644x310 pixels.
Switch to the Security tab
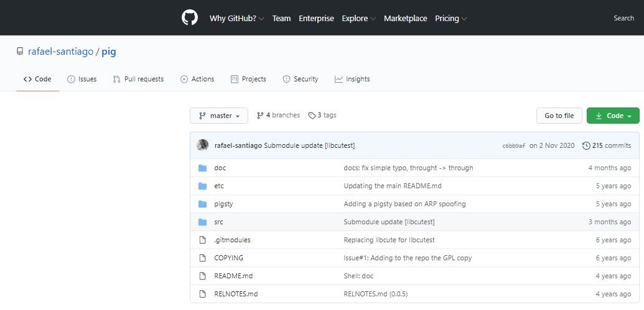coord(301,79)
